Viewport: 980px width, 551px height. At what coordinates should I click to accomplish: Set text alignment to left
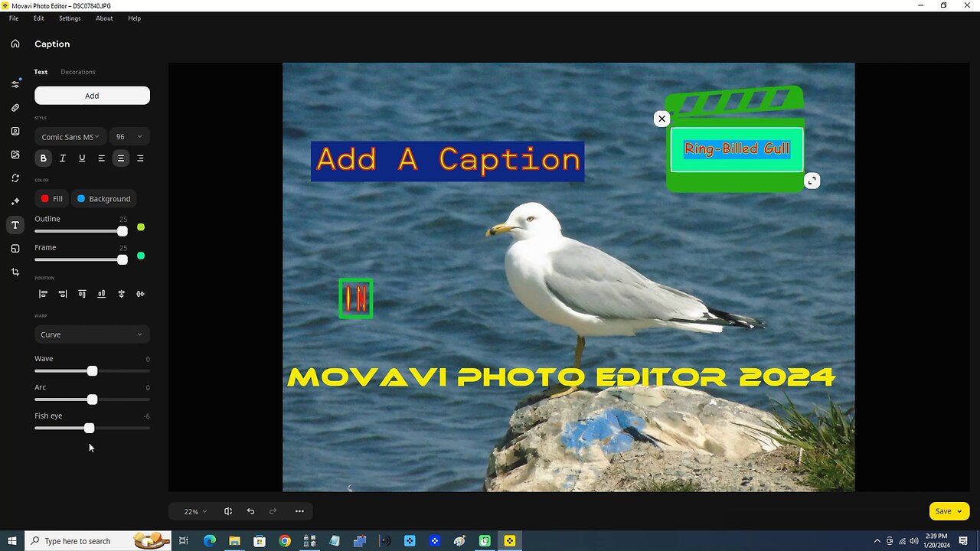101,158
